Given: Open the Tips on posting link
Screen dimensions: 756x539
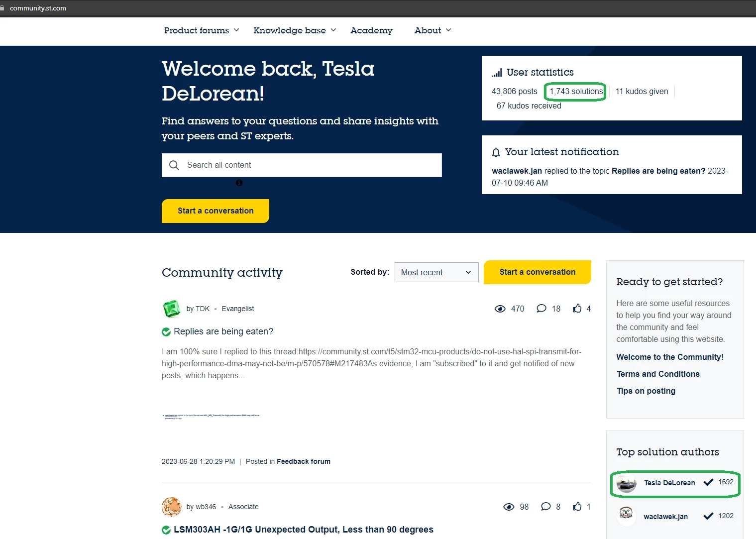Looking at the screenshot, I should (646, 391).
